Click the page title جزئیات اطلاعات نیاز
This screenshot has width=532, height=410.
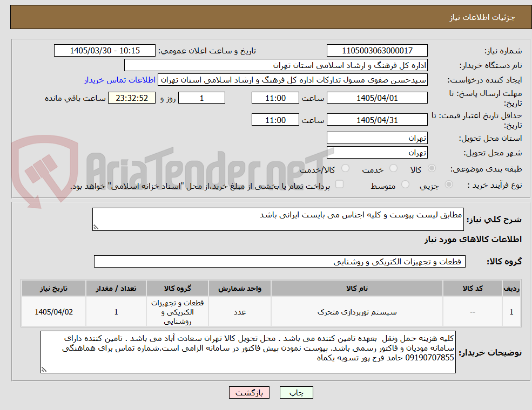coord(482,17)
